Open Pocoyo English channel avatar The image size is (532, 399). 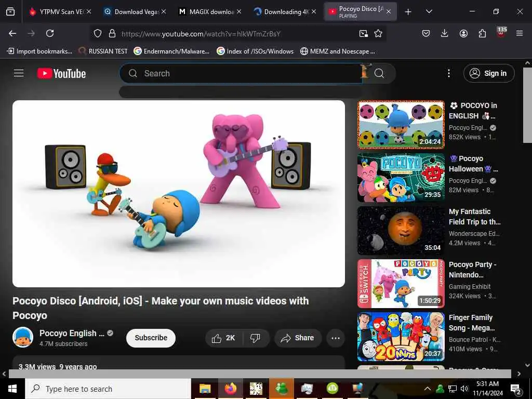point(23,338)
